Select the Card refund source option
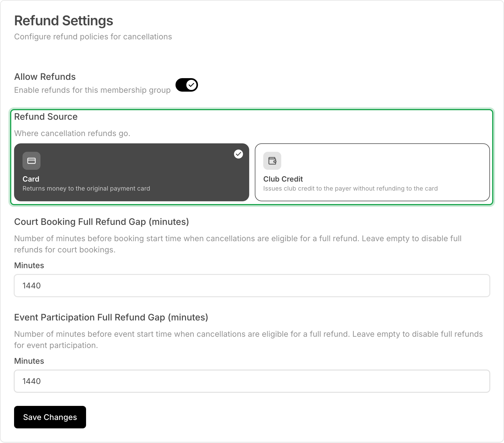This screenshot has width=504, height=443. tap(132, 172)
